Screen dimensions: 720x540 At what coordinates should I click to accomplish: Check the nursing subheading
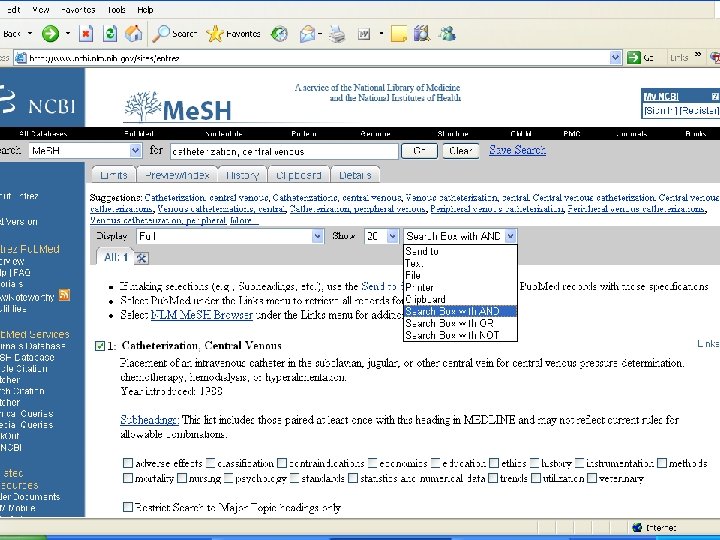tap(182, 478)
